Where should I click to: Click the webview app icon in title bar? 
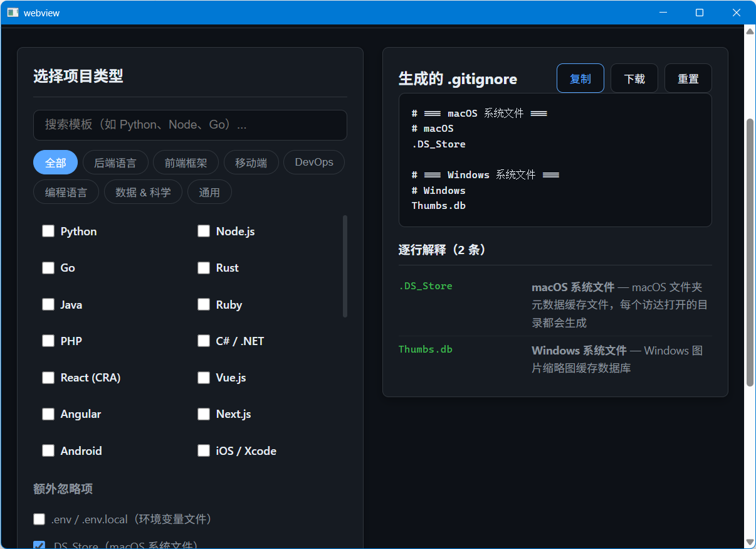13,13
